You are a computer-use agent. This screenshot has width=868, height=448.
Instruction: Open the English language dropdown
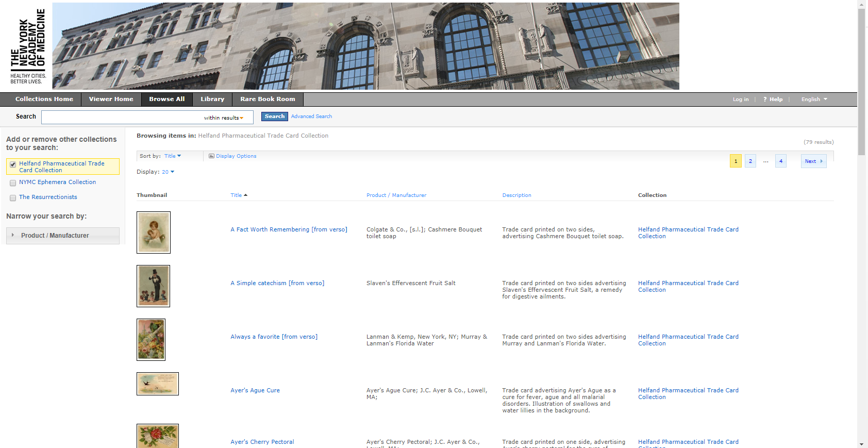click(814, 99)
